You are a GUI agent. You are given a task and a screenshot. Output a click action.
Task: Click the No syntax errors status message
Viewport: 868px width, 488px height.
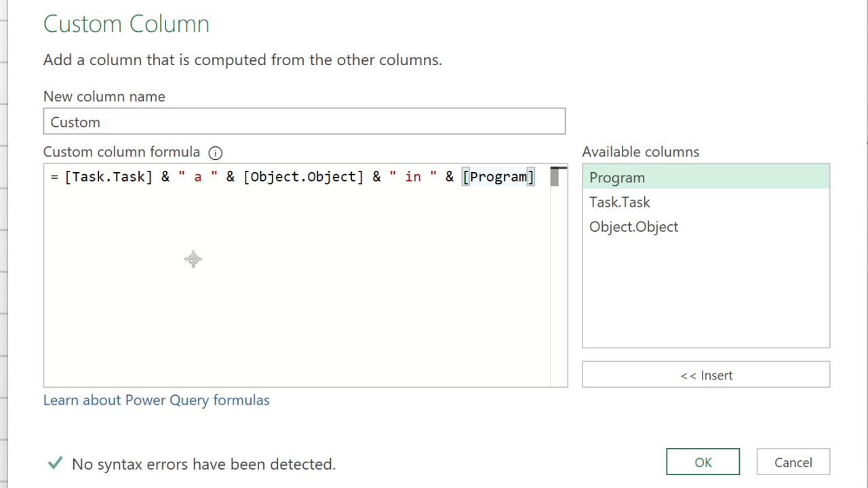pos(203,464)
